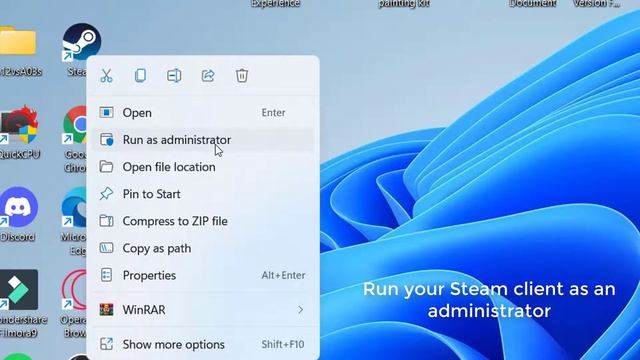Expand the WinRAR submenu arrow
Viewport: 640px width, 360px height.
tap(300, 310)
